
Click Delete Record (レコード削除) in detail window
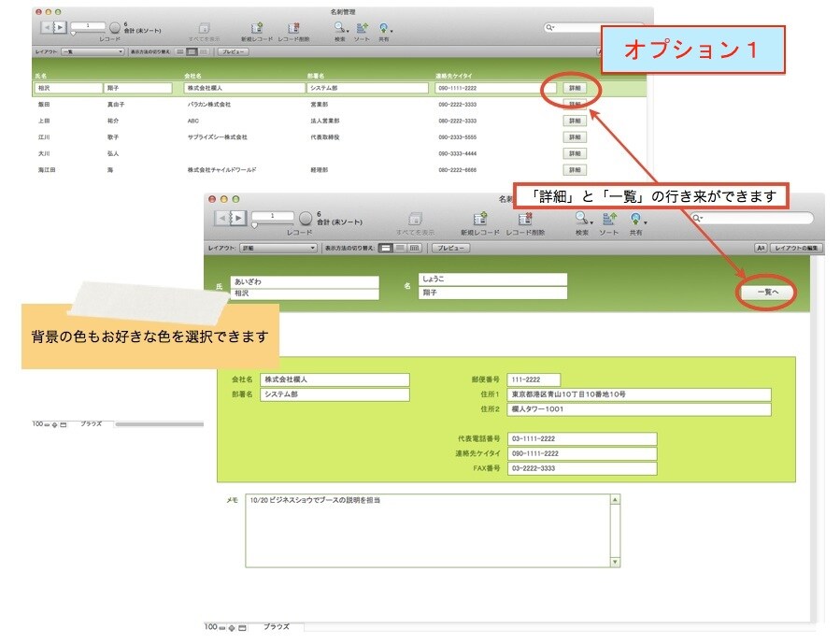coord(525,223)
